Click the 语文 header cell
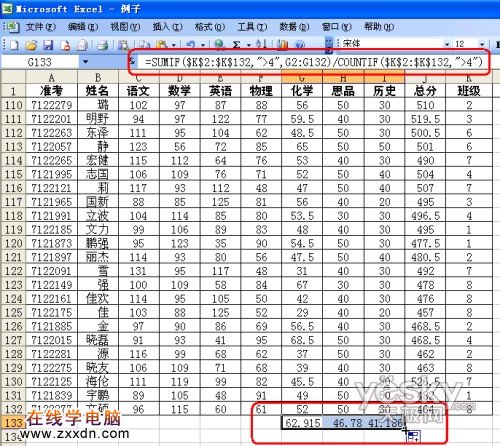 [x=138, y=91]
